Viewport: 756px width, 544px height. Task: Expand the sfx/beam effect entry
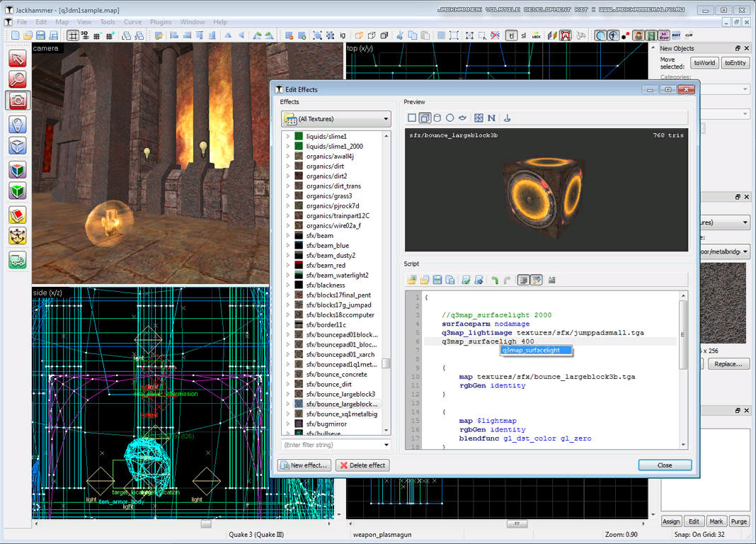(x=288, y=236)
